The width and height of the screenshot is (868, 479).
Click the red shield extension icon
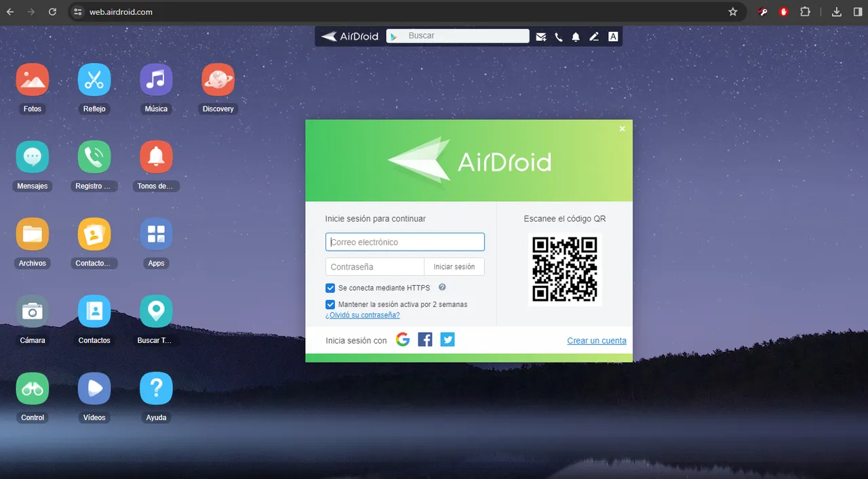[784, 12]
